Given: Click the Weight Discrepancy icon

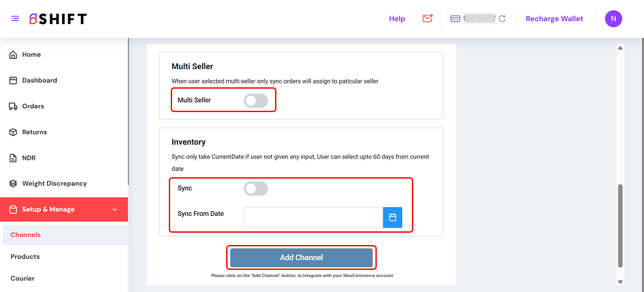Looking at the screenshot, I should (13, 184).
